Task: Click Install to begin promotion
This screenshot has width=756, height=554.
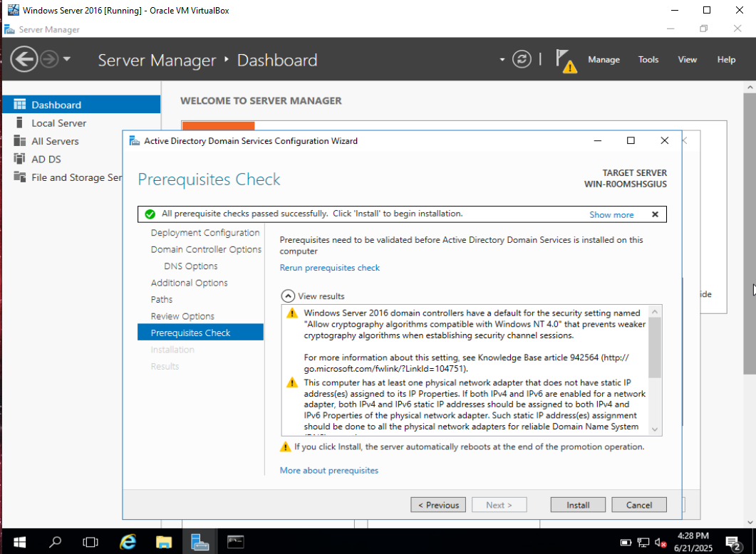Action: (x=578, y=505)
